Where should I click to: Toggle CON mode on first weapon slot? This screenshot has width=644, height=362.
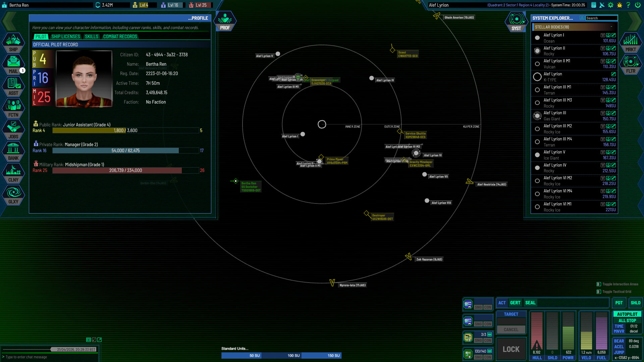point(488,307)
